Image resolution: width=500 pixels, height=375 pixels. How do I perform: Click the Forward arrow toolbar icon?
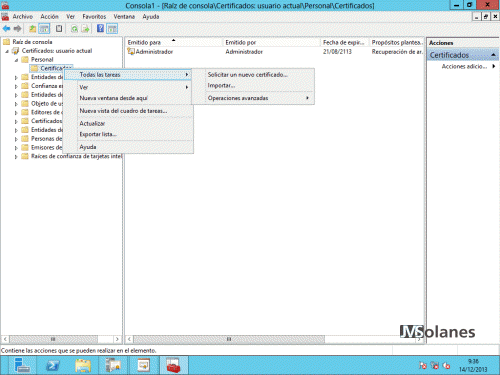click(x=17, y=29)
